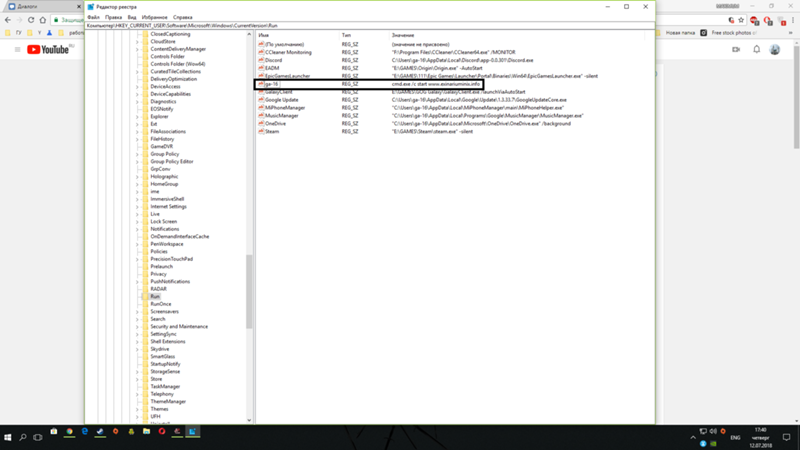The height and width of the screenshot is (450, 800).
Task: Click the registry path address bar
Action: pos(369,25)
